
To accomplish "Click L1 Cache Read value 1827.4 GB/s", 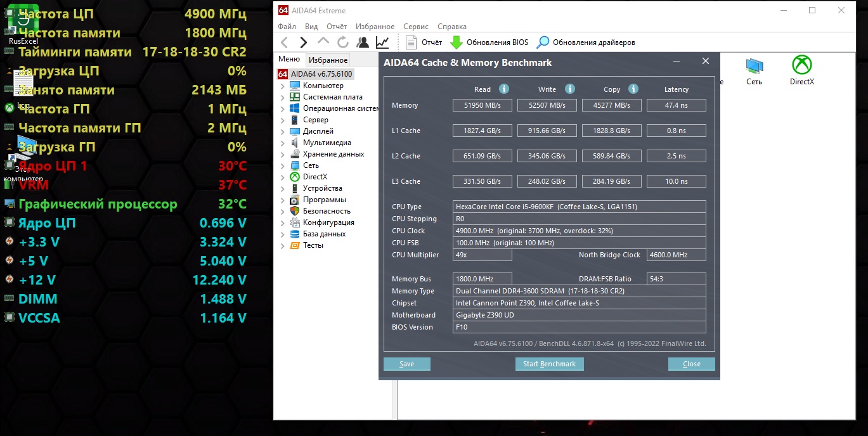I will tap(483, 131).
